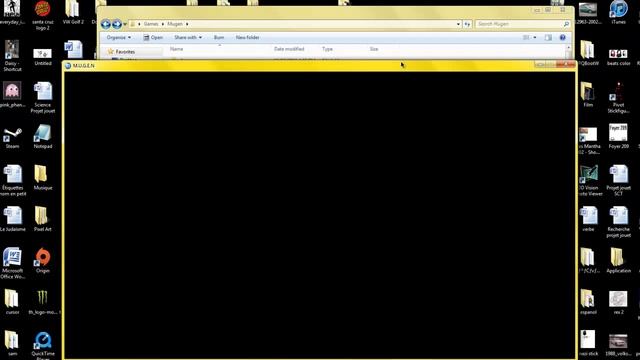The image size is (640, 360).
Task: Select the res 2 image desktop icon
Action: [618, 302]
